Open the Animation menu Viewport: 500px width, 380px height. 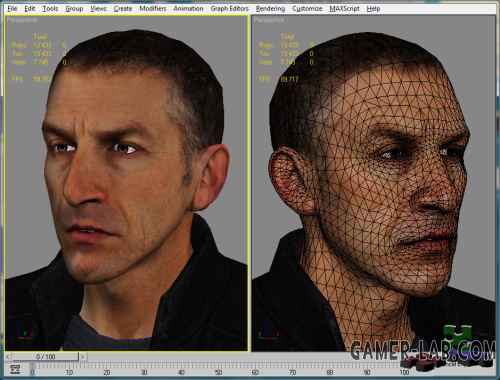188,8
